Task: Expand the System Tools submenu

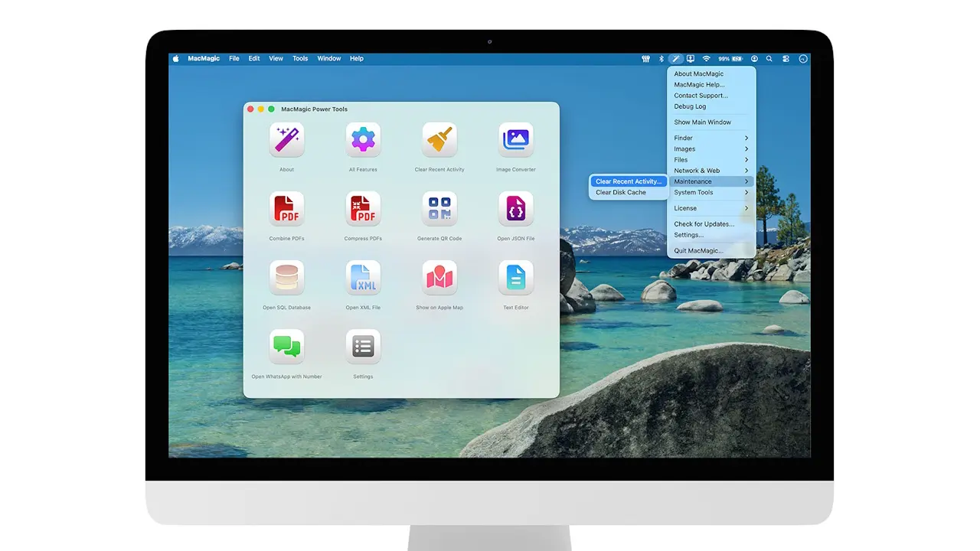Action: click(x=711, y=192)
